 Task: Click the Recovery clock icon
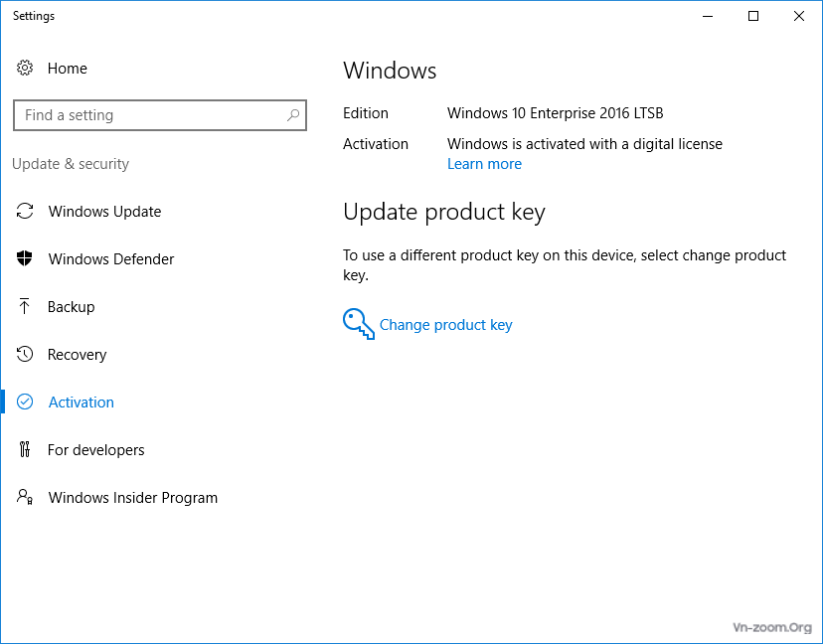25,354
